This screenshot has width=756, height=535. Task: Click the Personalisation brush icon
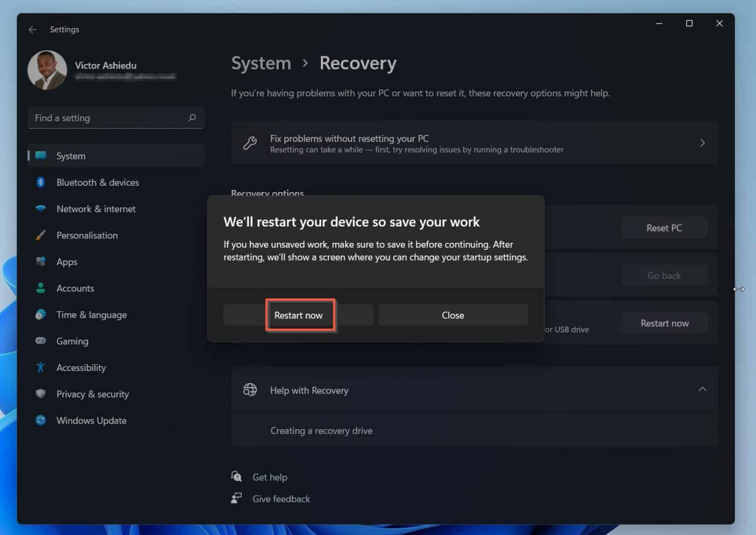[41, 235]
